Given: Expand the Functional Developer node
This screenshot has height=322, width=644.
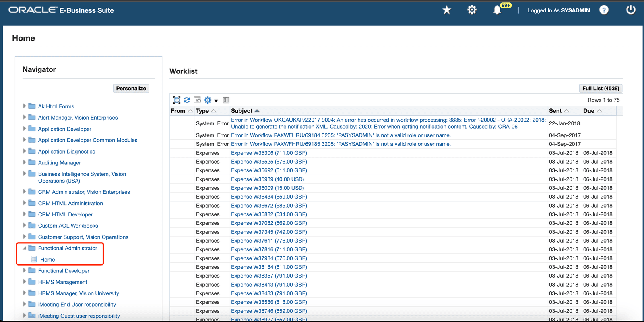Looking at the screenshot, I should click(x=25, y=270).
